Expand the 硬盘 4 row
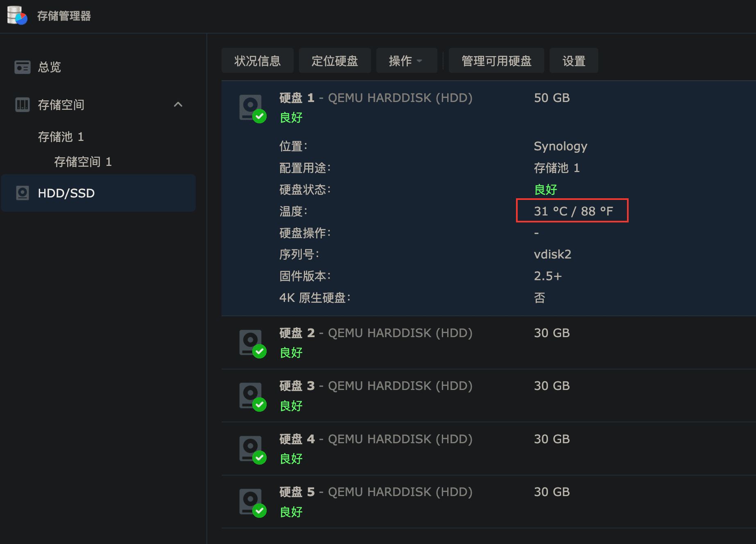Image resolution: width=756 pixels, height=544 pixels. pyautogui.click(x=489, y=449)
